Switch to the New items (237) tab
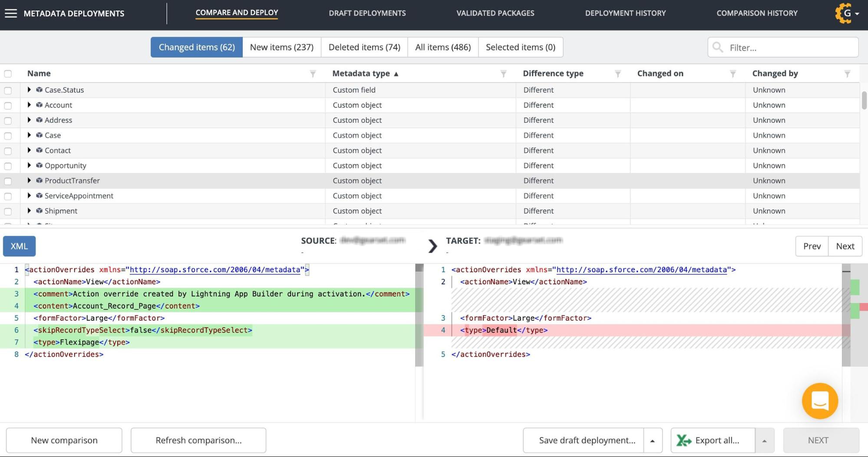The width and height of the screenshot is (868, 457). 281,47
